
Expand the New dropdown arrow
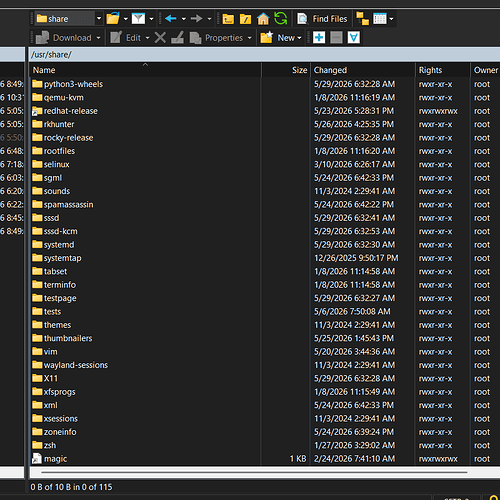point(299,38)
